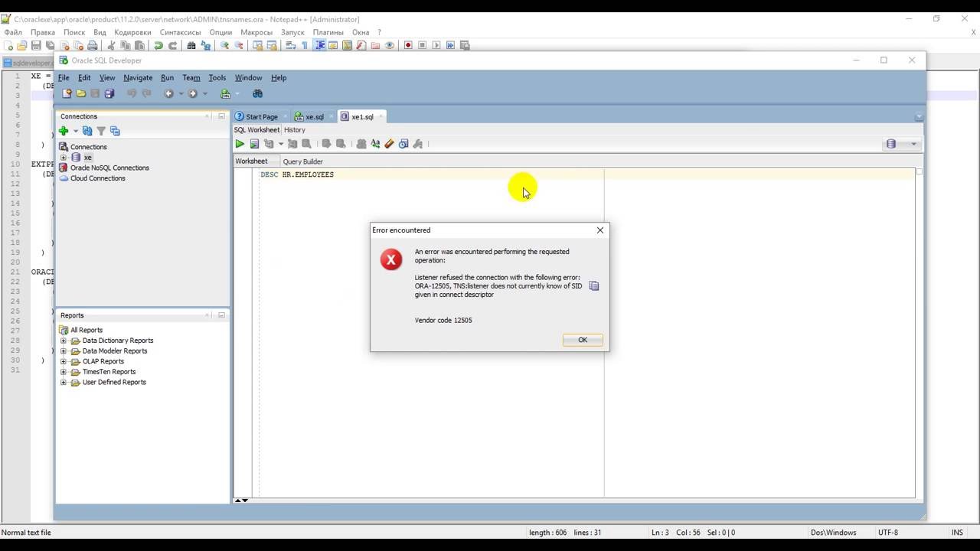Open the Notepad++ Синтаксисы menu
The height and width of the screenshot is (551, 980).
[181, 32]
